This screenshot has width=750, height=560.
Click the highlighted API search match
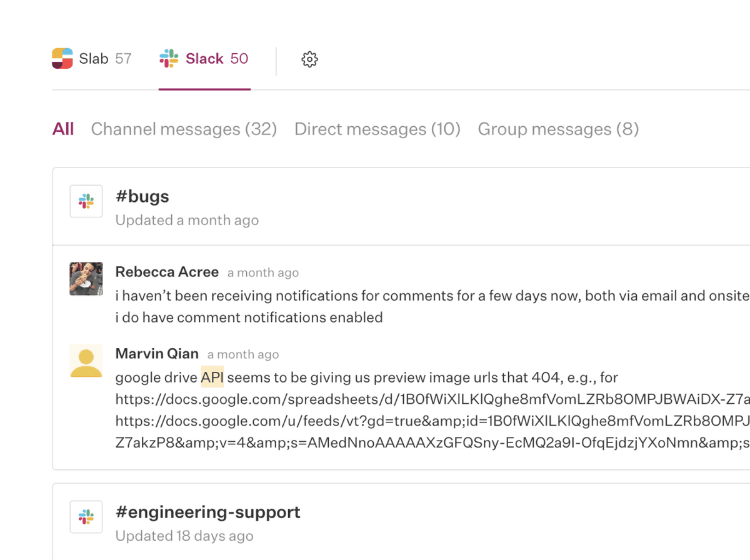212,377
